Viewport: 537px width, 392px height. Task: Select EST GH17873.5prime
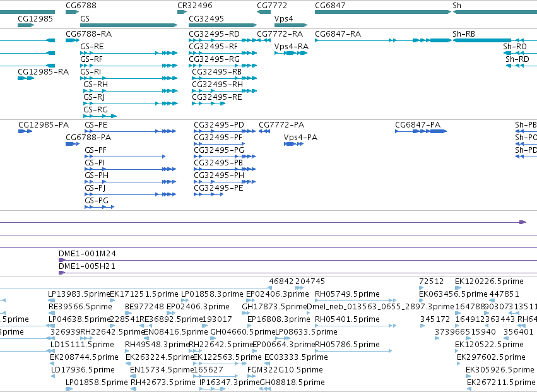point(274,307)
